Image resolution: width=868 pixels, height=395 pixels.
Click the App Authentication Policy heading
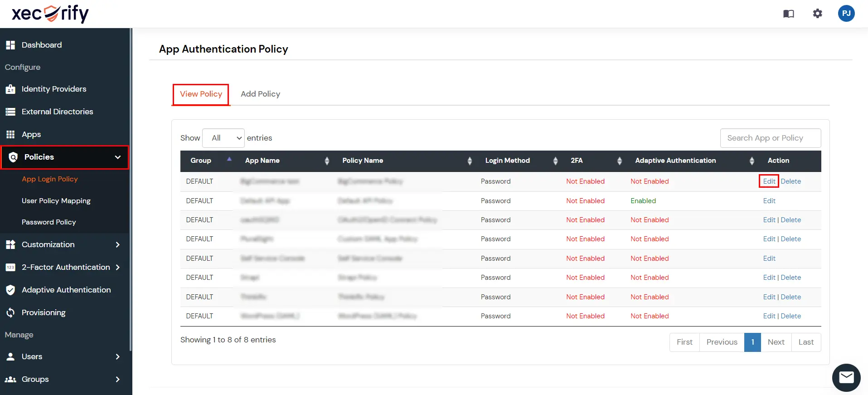tap(223, 49)
